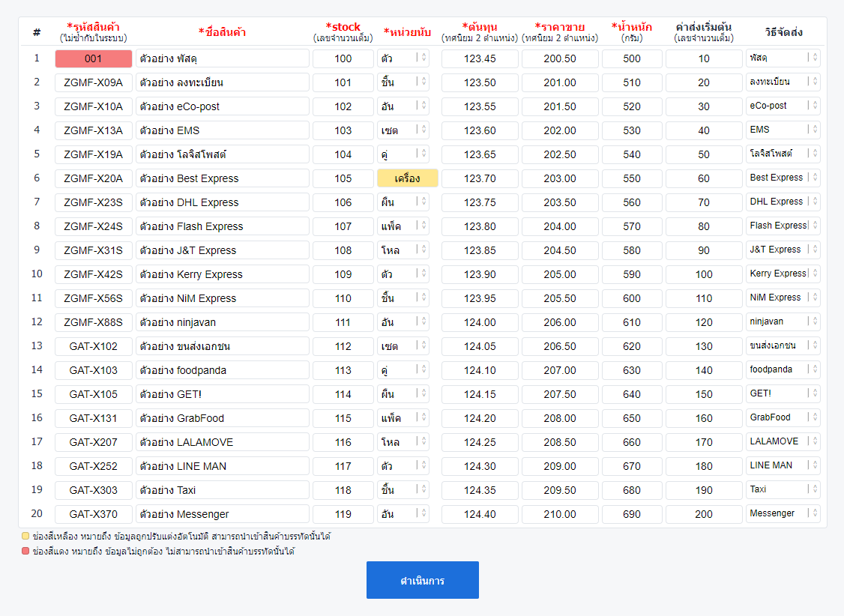This screenshot has width=844, height=616.
Task: Click product name field ตัวอย่าง Kerry Express
Action: (x=223, y=274)
